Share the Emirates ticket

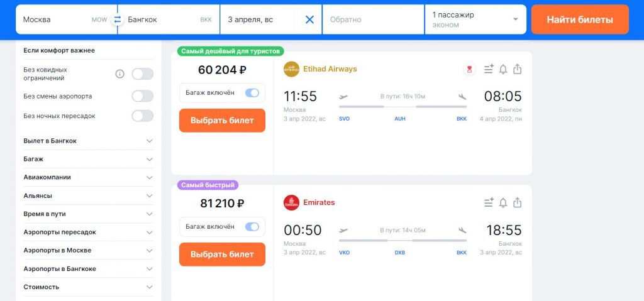(x=518, y=202)
